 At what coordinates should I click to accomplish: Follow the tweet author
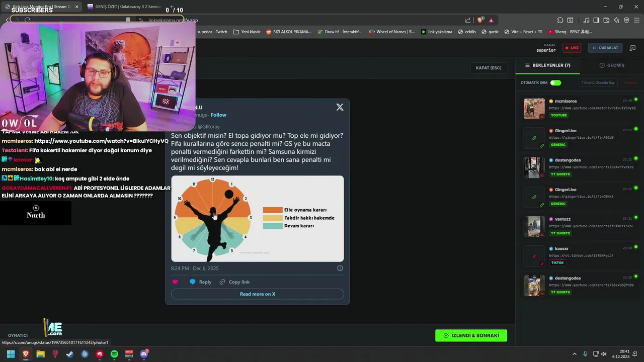coord(218,115)
